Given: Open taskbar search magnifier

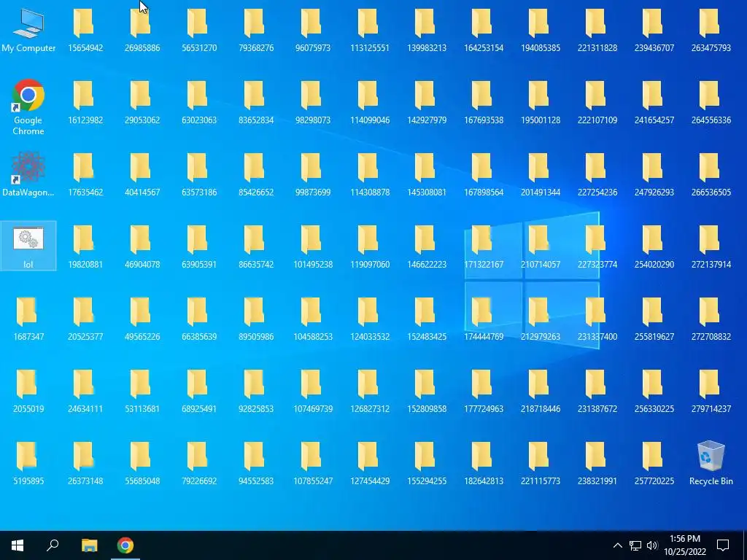Looking at the screenshot, I should pos(53,545).
